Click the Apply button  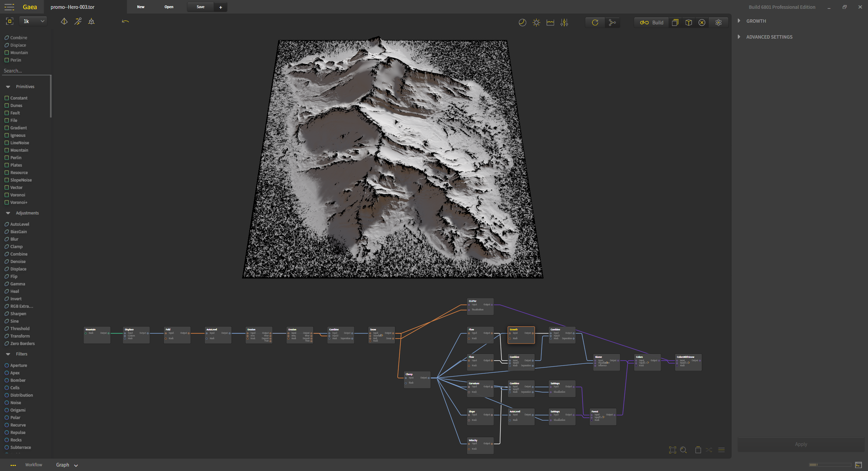[801, 444]
